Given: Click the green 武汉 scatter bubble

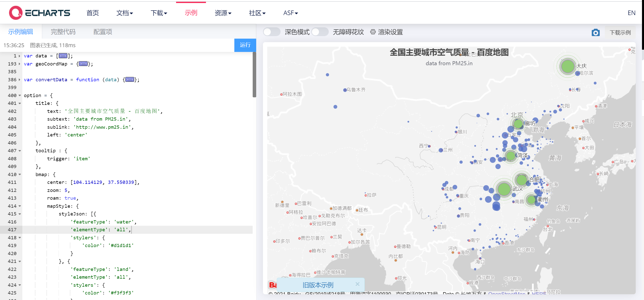Looking at the screenshot, I should pos(504,189).
